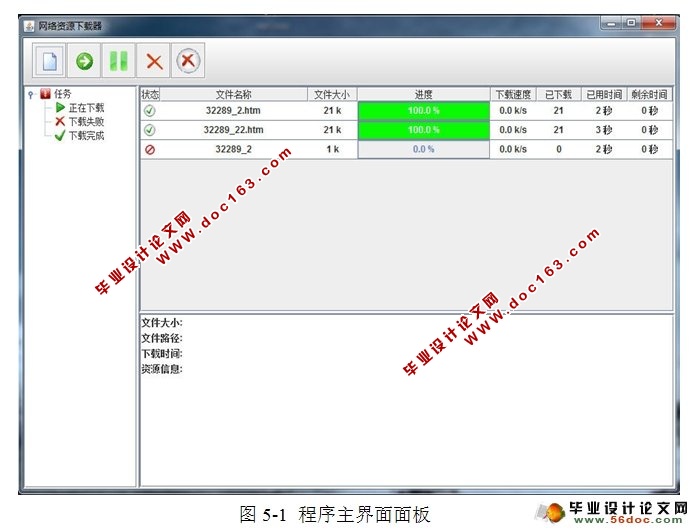Click the 下载时间: detail label

[162, 354]
